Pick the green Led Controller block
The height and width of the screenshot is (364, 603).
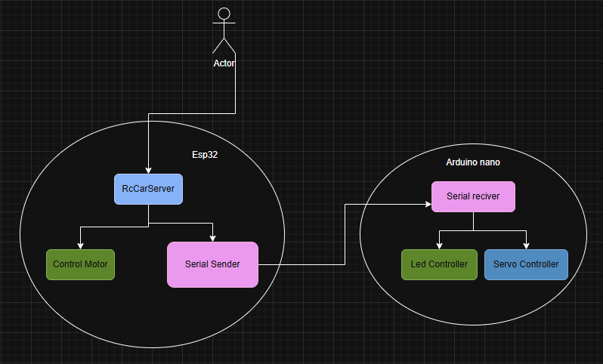(439, 264)
